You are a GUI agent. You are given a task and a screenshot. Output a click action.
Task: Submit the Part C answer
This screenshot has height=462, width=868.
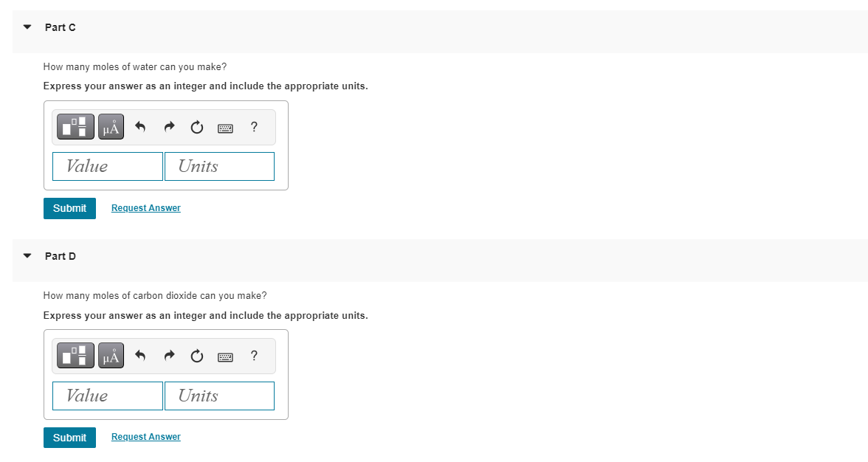coord(69,208)
